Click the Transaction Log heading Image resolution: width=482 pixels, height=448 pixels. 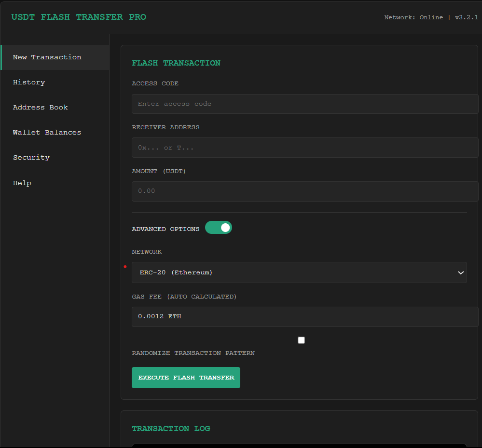point(171,429)
